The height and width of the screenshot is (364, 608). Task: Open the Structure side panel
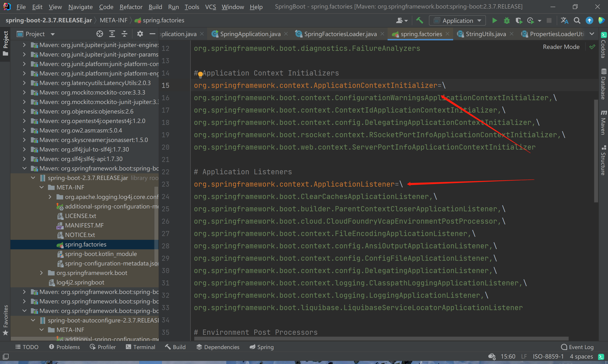coord(603,160)
